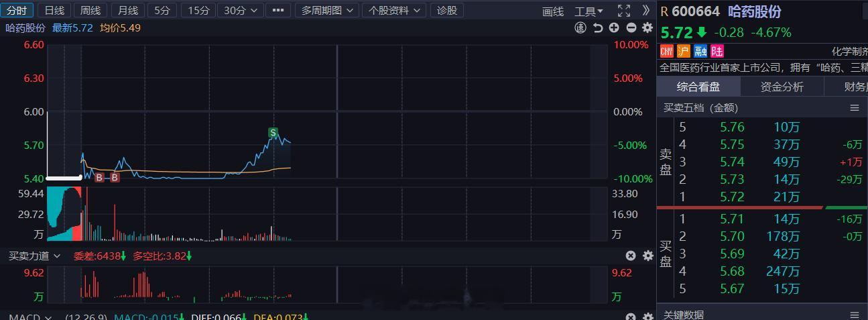Click stock code 600664
The width and height of the screenshot is (868, 320).
click(x=696, y=11)
